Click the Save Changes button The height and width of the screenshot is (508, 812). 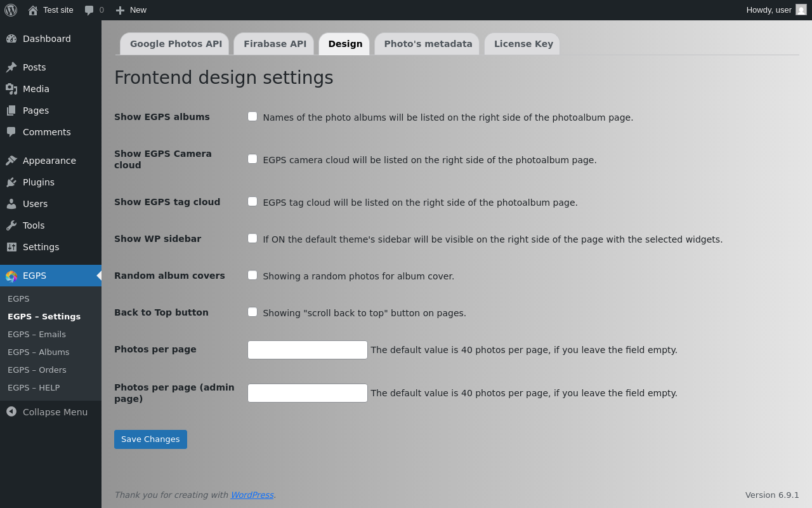(150, 439)
